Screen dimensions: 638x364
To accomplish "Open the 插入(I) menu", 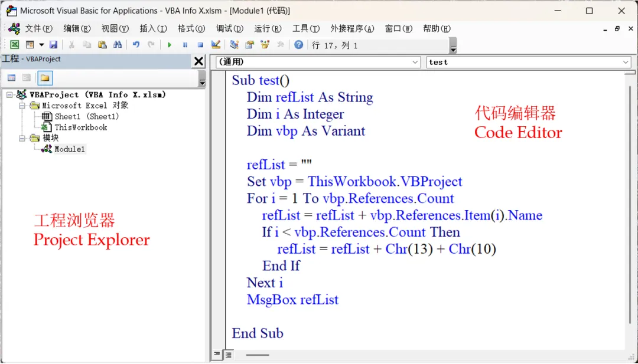I will tap(154, 29).
